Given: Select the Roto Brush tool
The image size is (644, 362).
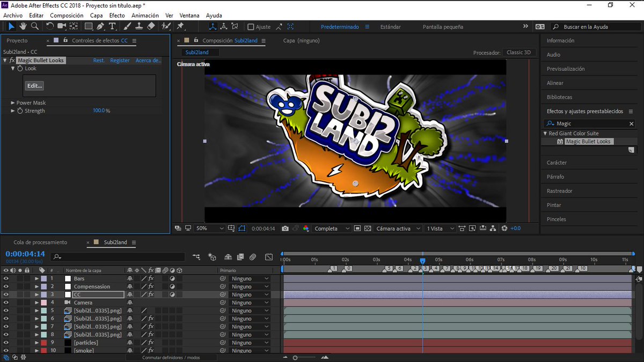Looking at the screenshot, I should [x=166, y=26].
